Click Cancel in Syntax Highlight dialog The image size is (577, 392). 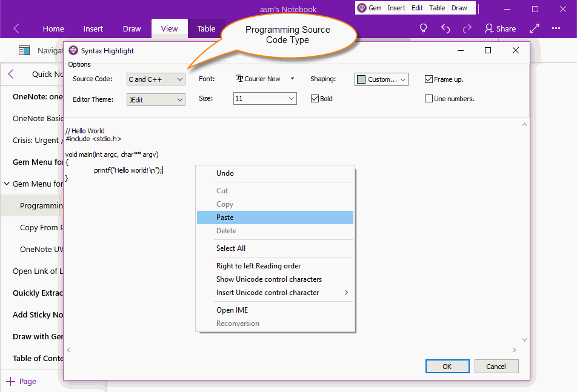click(x=496, y=367)
